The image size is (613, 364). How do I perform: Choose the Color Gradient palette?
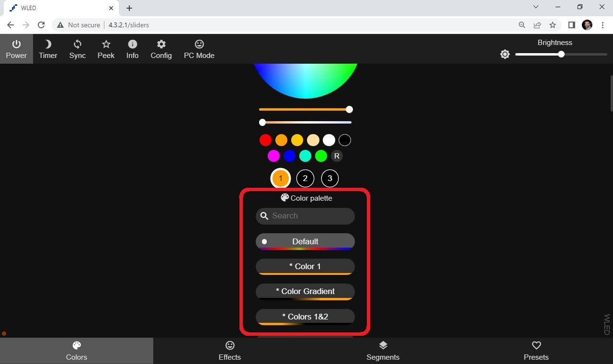305,291
